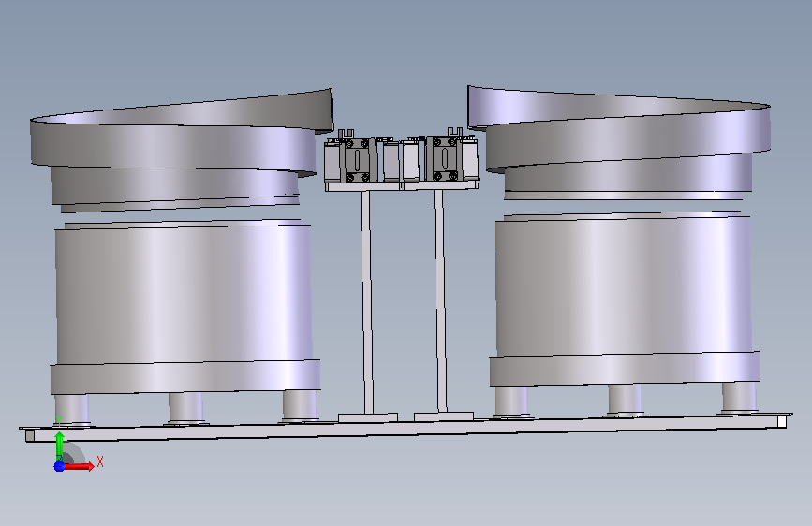Click the red X axis arrow
Viewport: 812px width, 526px height.
pyautogui.click(x=79, y=466)
